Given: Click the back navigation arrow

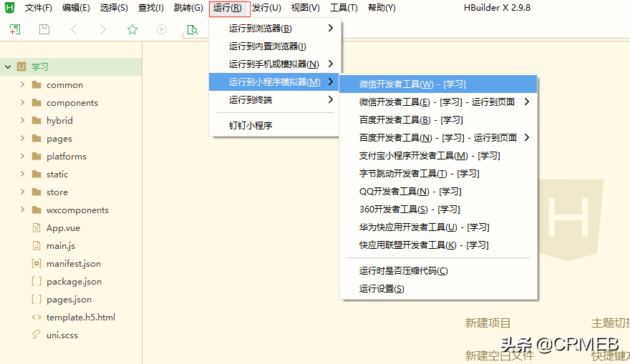Looking at the screenshot, I should tap(74, 29).
